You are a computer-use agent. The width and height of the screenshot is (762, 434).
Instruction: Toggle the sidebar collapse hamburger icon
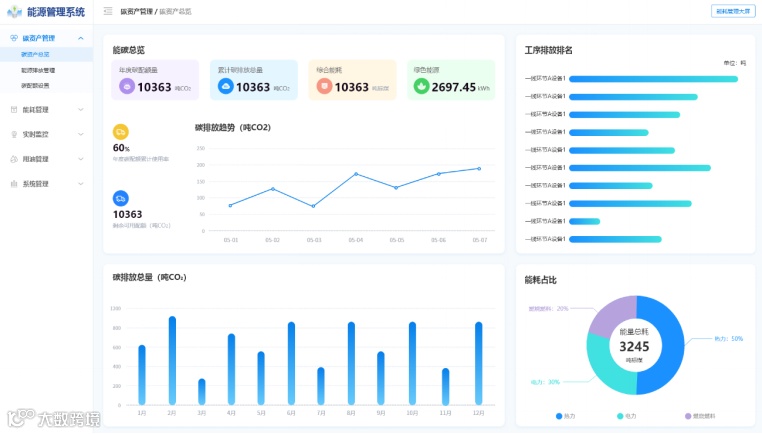click(108, 11)
